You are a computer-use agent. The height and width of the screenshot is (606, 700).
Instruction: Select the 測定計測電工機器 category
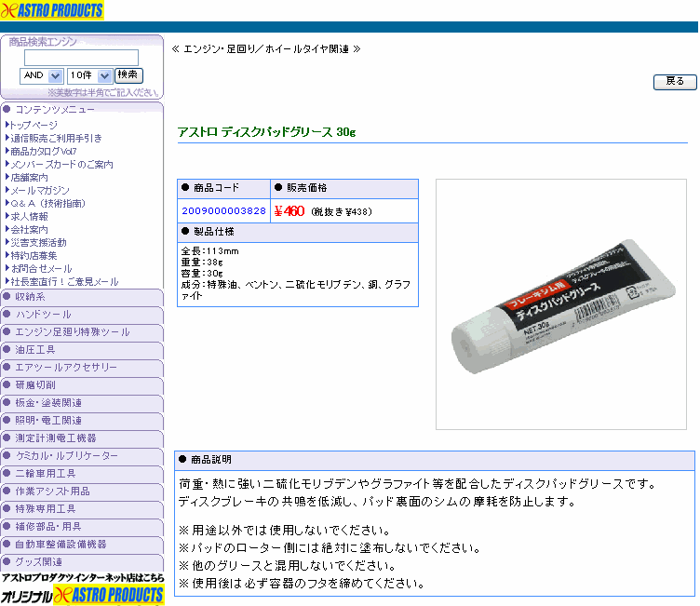pyautogui.click(x=82, y=438)
